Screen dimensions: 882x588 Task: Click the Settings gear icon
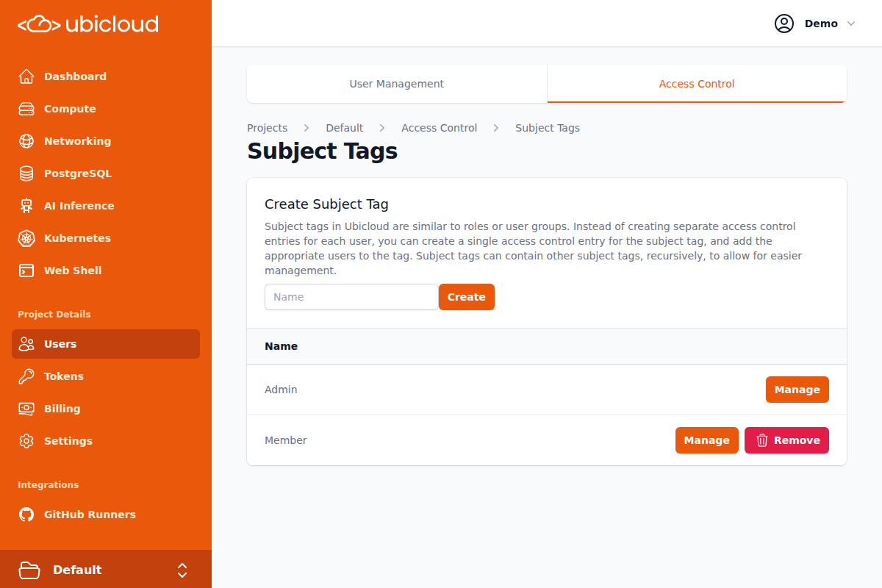point(26,441)
